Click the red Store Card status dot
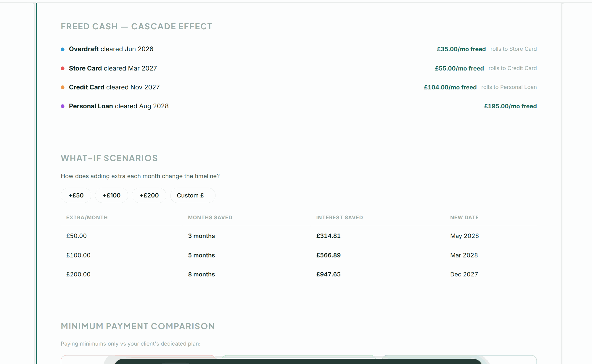The height and width of the screenshot is (364, 592). click(x=63, y=68)
